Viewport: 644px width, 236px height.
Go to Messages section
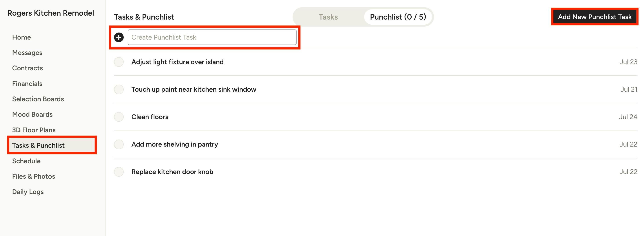click(x=27, y=53)
